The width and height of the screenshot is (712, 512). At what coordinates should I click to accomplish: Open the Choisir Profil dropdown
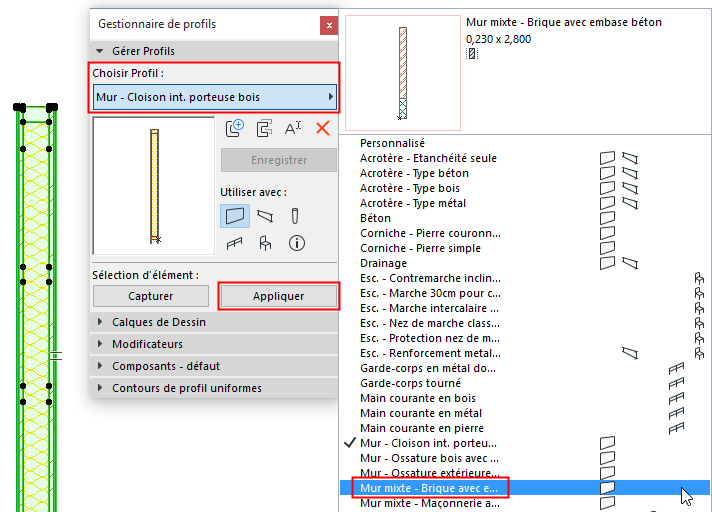point(215,97)
